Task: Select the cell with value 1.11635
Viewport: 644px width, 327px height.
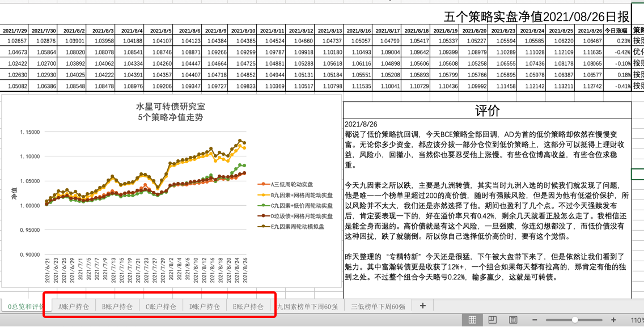Action: click(x=589, y=52)
